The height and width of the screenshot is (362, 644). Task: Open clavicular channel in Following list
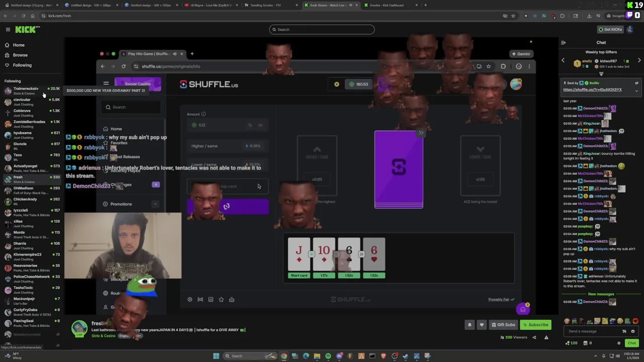[32, 102]
